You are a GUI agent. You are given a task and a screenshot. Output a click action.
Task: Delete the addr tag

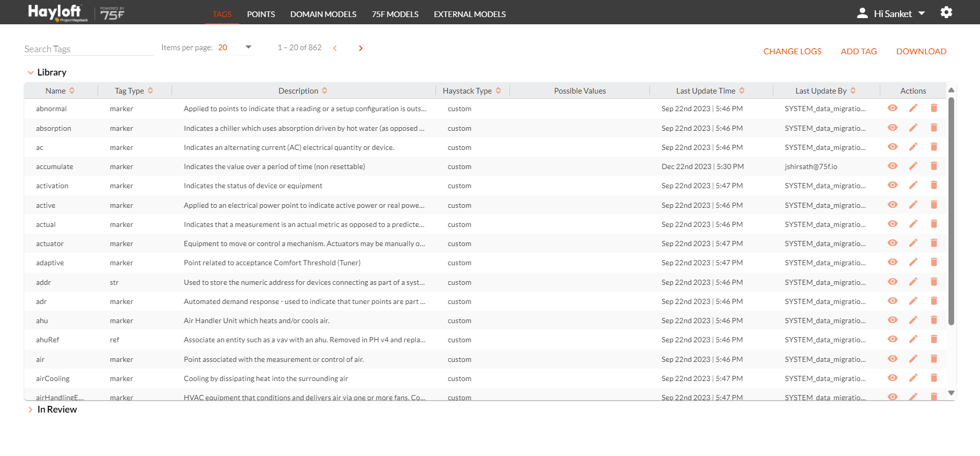(934, 282)
